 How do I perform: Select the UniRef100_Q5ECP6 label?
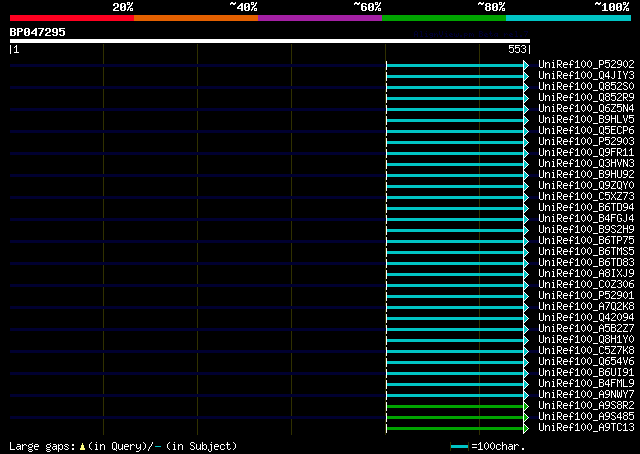586,131
